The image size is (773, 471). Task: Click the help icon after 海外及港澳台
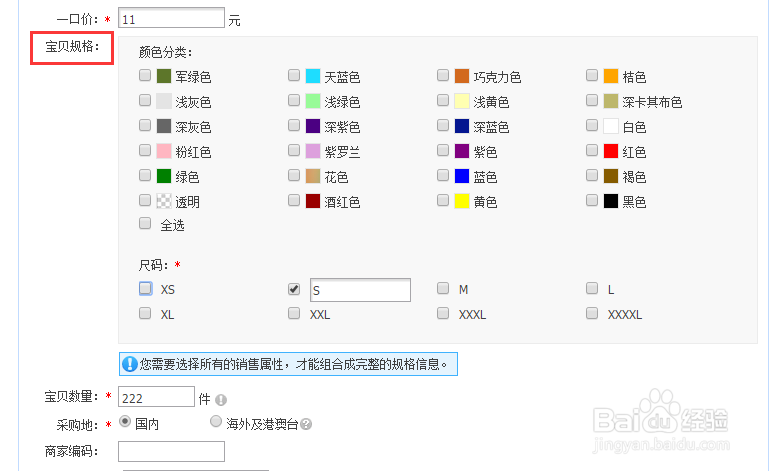306,424
